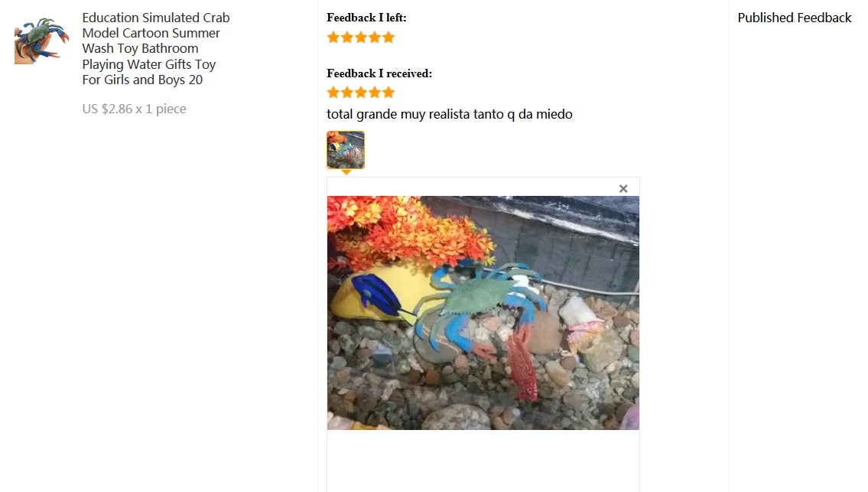Open the Education Simulated Crab Model title link

click(x=156, y=49)
